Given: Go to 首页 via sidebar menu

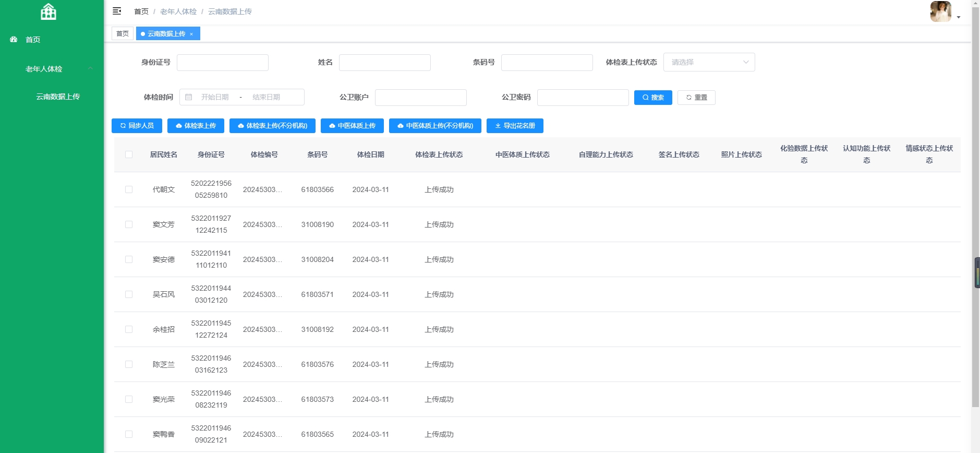Looking at the screenshot, I should [x=33, y=40].
